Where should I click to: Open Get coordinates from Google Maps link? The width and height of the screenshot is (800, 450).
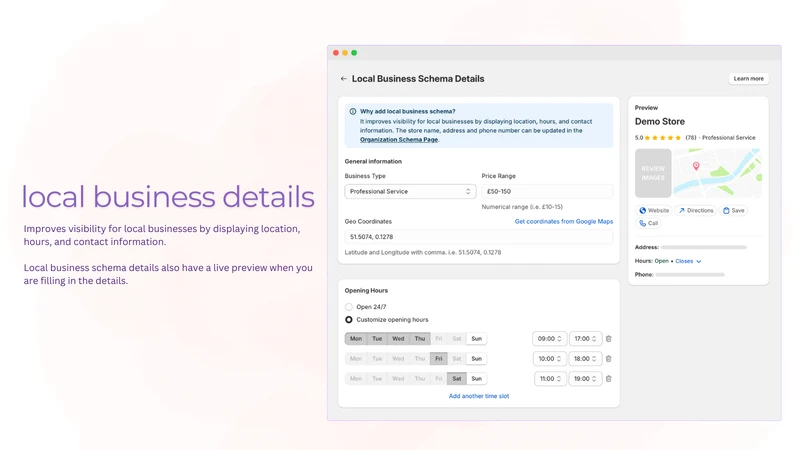pos(564,221)
